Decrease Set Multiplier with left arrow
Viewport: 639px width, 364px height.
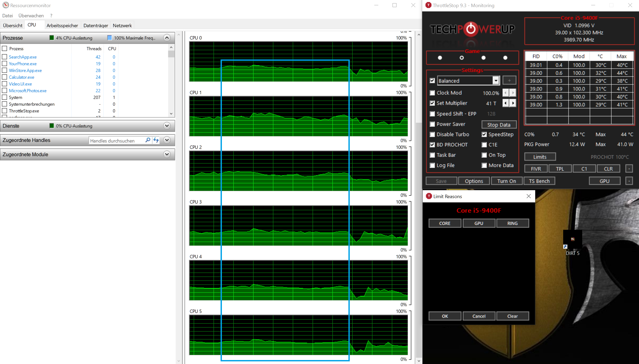(x=505, y=103)
